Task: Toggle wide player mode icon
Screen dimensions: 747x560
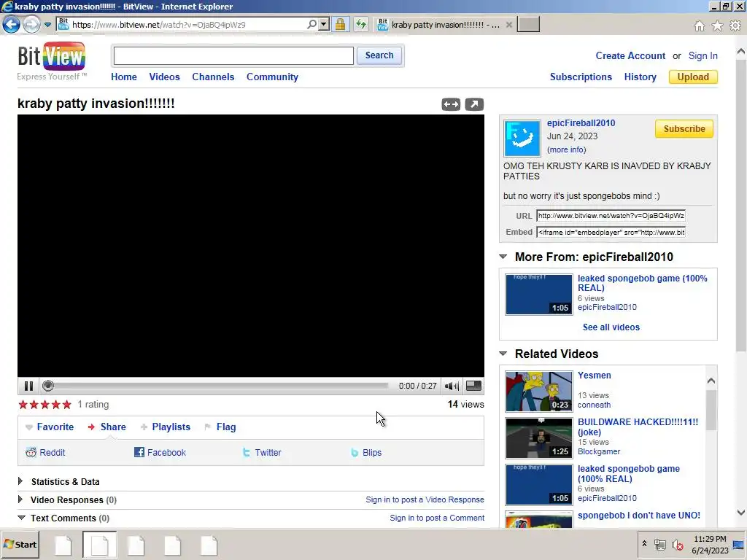Action: point(451,104)
